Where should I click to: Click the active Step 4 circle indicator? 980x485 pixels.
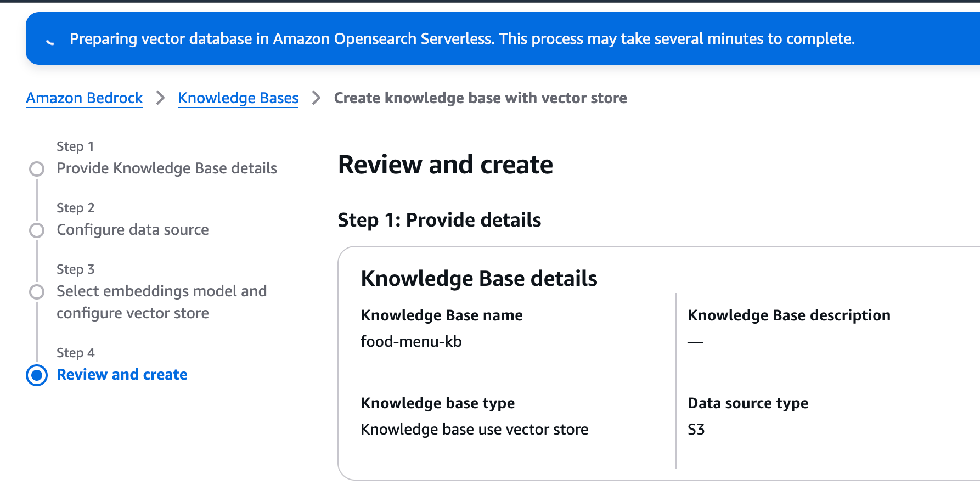[x=37, y=375]
